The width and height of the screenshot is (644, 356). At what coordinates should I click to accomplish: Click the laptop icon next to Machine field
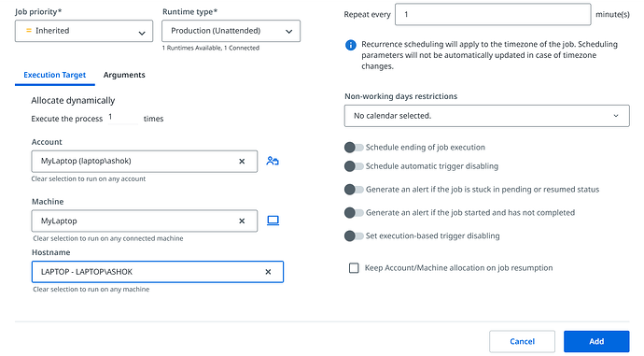273,221
